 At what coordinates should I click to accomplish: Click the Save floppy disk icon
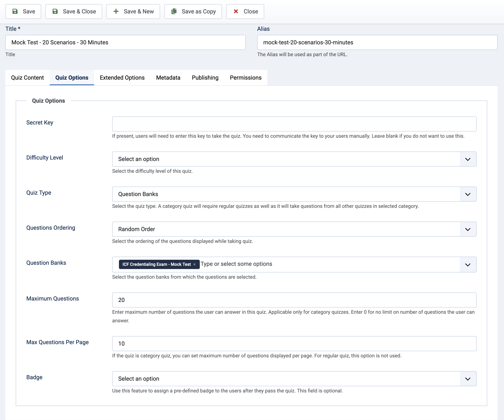[x=15, y=11]
